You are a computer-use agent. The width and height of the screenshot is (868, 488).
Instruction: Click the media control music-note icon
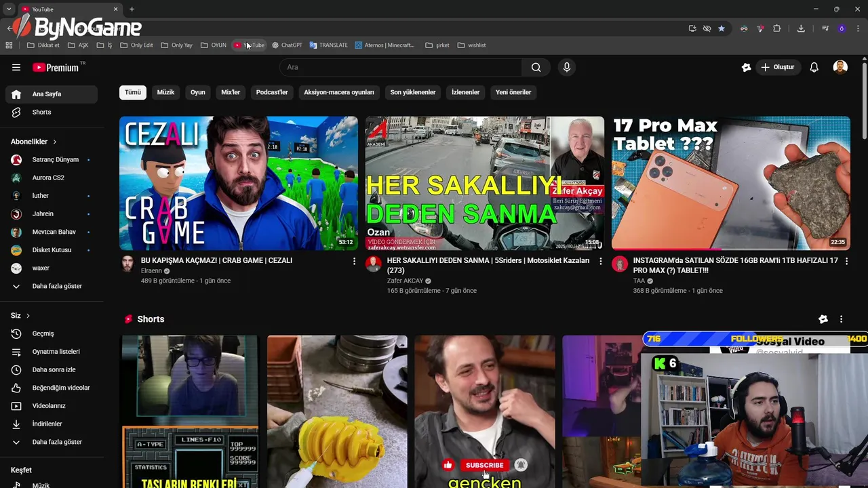pyautogui.click(x=825, y=28)
